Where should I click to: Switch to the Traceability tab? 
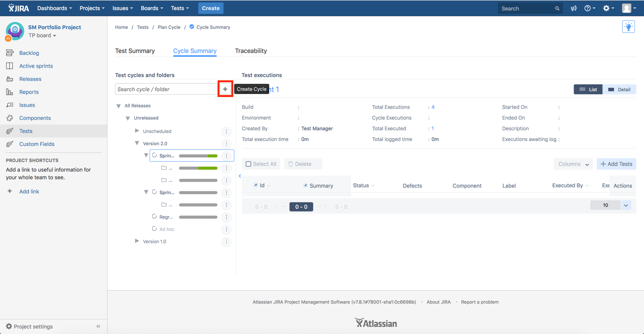(251, 51)
